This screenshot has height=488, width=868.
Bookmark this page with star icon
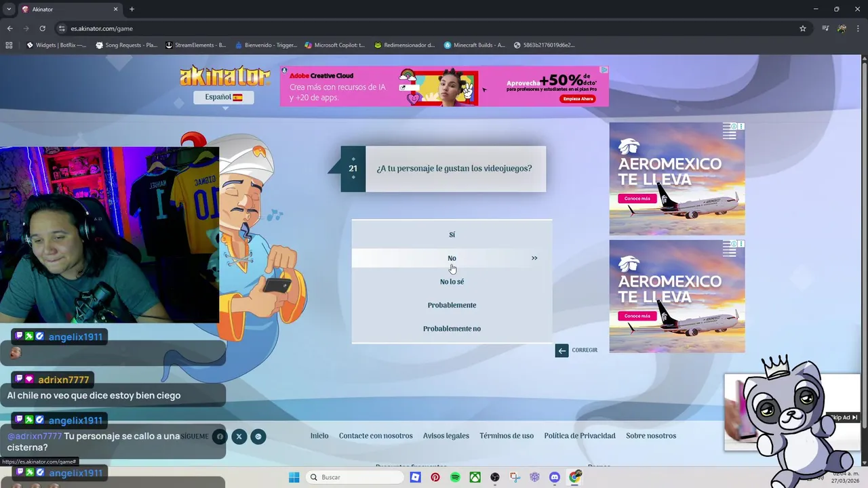coord(803,28)
